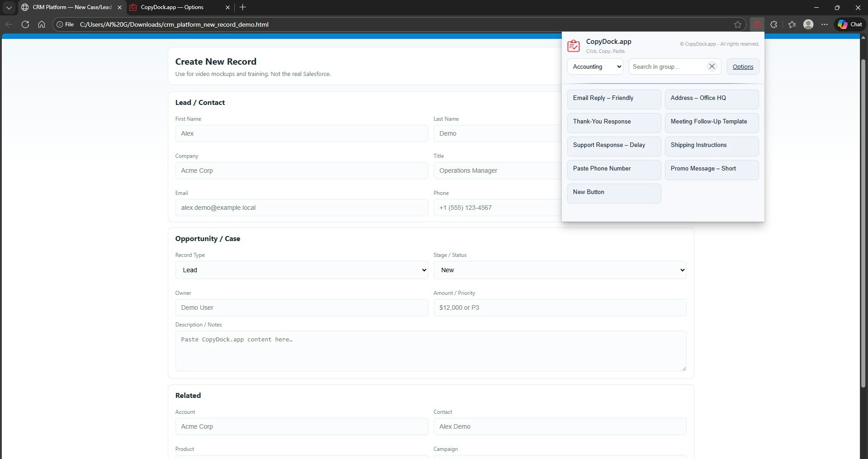Click inside the Description / Notes field
The image size is (868, 459).
coord(430,351)
